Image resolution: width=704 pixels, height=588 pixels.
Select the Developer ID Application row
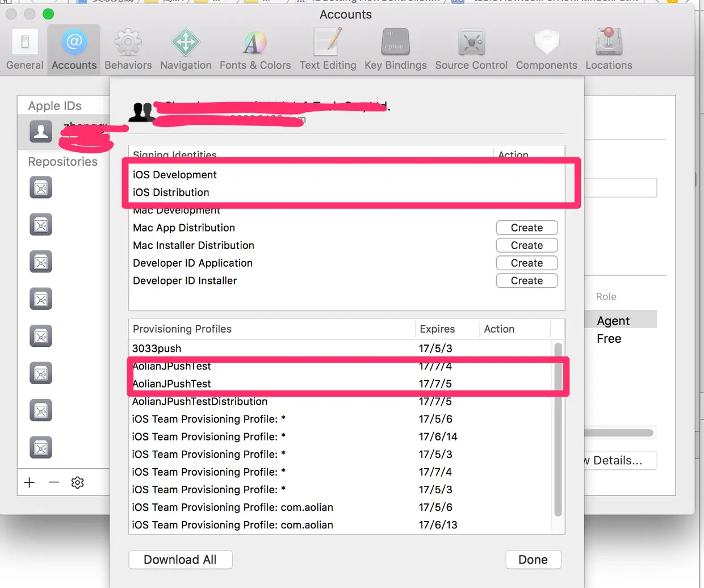[x=346, y=263]
